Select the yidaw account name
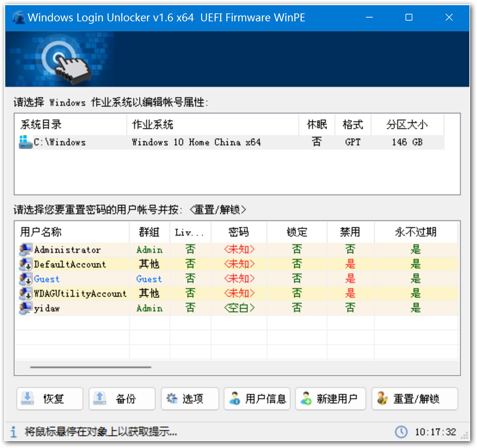477x448 pixels. (47, 308)
